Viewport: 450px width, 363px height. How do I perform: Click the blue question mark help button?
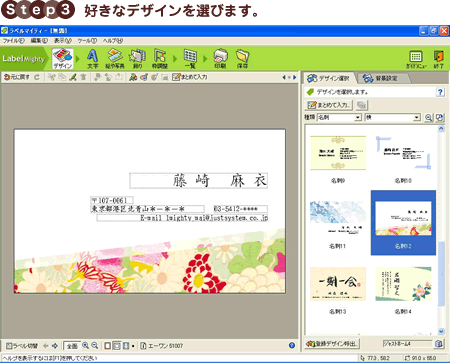[440, 92]
